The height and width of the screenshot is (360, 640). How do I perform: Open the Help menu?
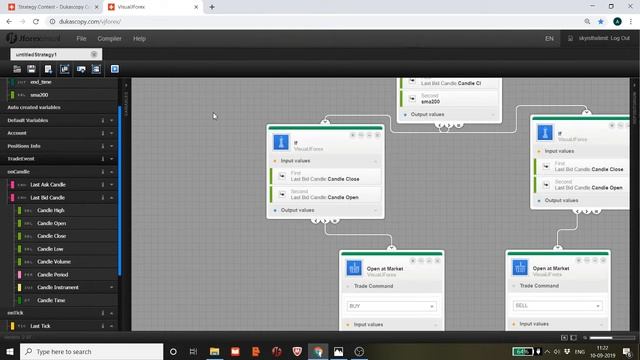139,38
